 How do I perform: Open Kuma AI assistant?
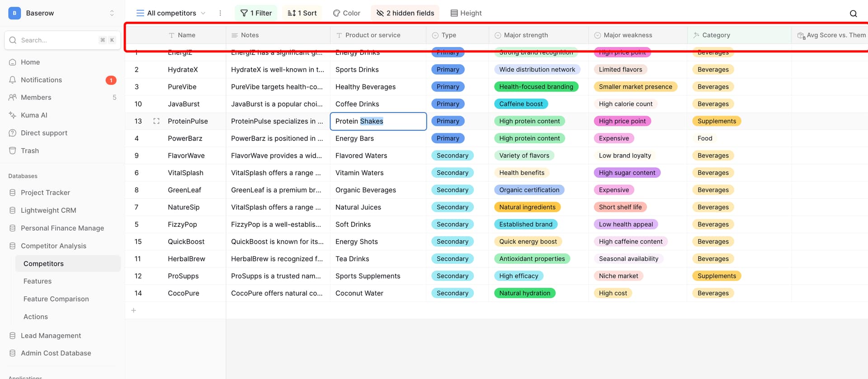pyautogui.click(x=34, y=115)
